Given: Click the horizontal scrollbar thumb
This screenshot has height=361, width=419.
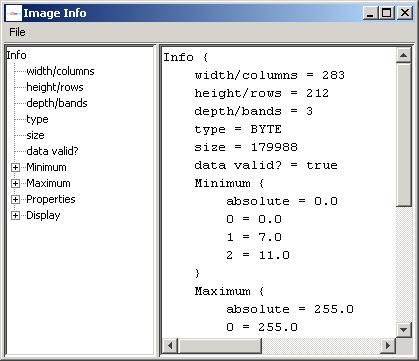Looking at the screenshot, I should tap(220, 346).
